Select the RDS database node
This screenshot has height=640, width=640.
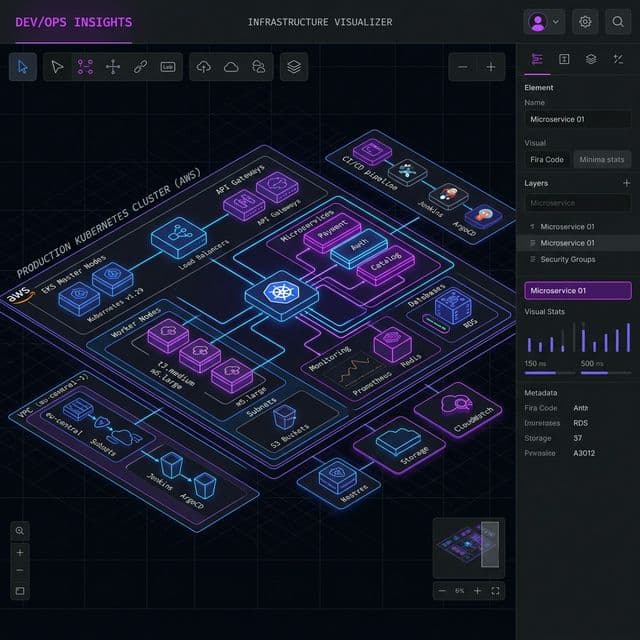point(453,306)
